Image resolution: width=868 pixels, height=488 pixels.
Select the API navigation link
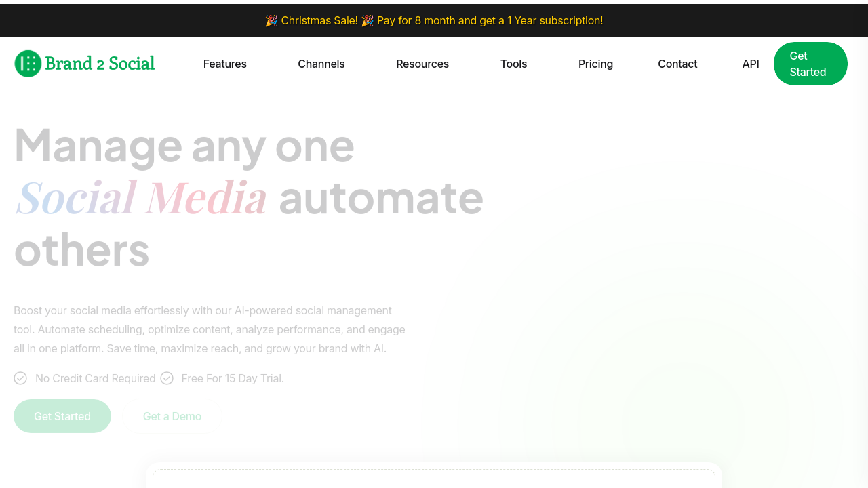click(x=751, y=64)
